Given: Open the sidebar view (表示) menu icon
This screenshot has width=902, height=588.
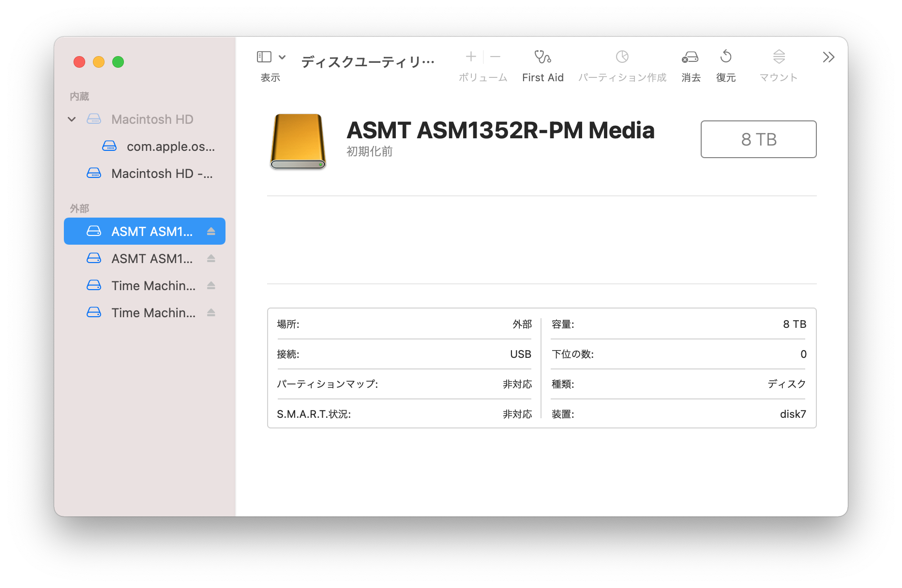Looking at the screenshot, I should click(264, 57).
